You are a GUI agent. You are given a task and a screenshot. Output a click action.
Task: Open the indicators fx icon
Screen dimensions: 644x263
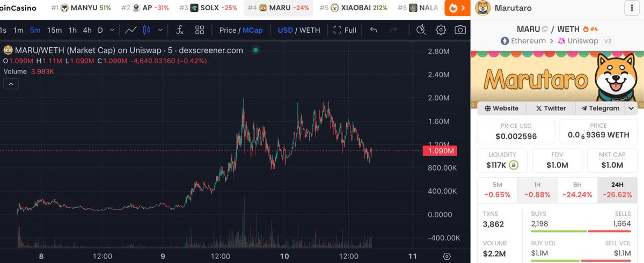[x=180, y=30]
